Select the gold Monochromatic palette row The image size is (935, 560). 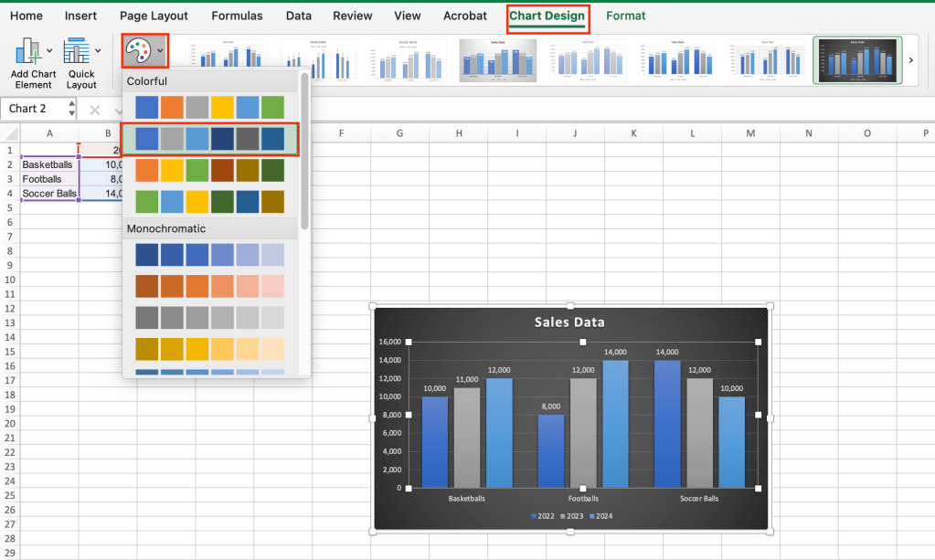click(x=210, y=349)
